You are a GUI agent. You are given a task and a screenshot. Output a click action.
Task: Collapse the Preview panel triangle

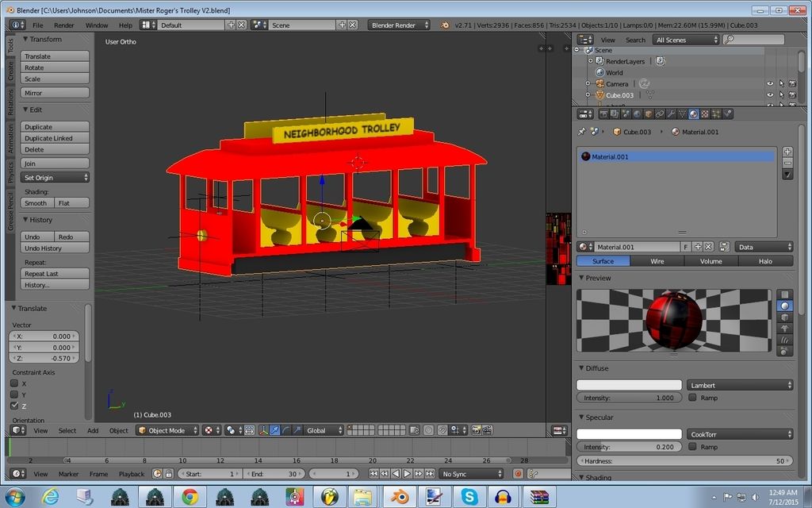581,278
